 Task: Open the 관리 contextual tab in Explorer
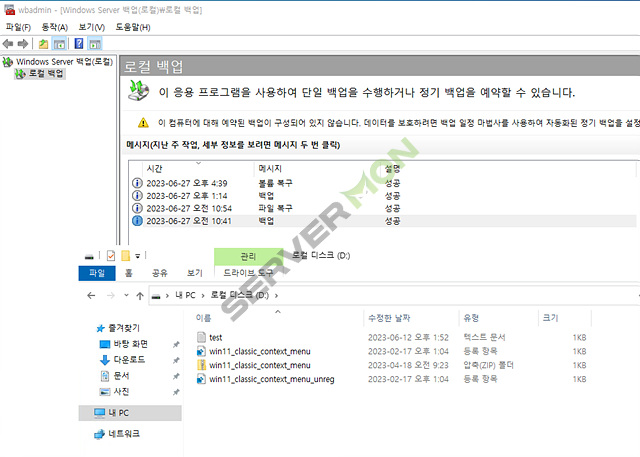(248, 256)
